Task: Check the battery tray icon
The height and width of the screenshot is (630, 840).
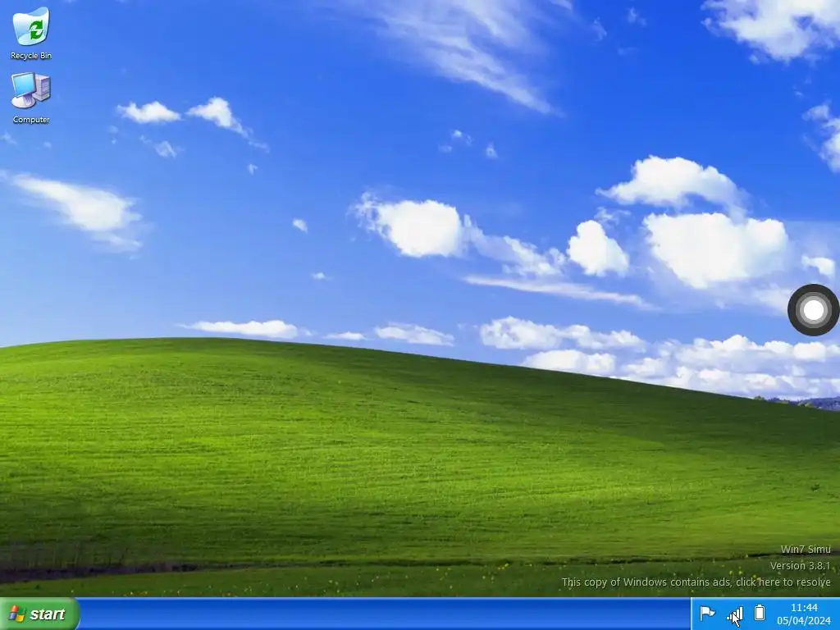Action: [x=760, y=612]
